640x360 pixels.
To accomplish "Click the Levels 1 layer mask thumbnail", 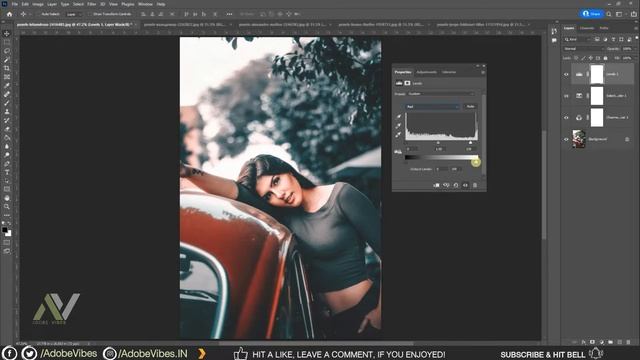I will click(x=597, y=74).
